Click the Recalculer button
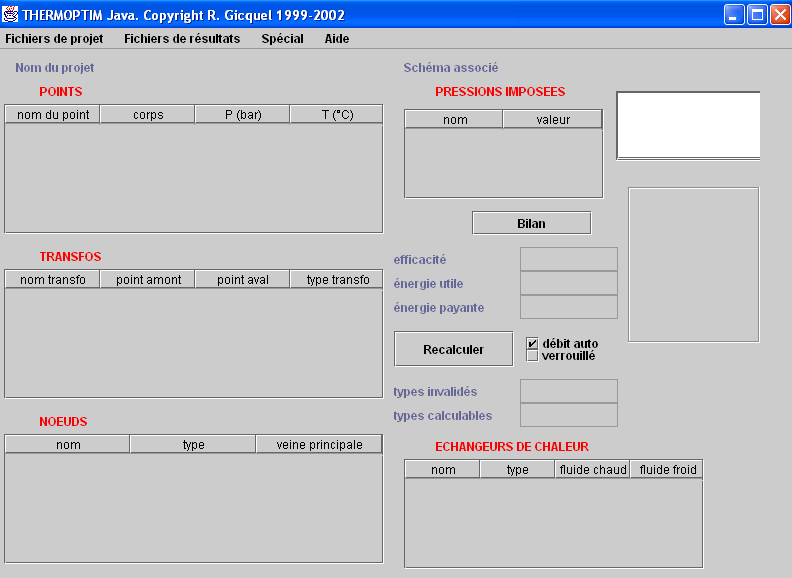The width and height of the screenshot is (792, 578). [x=454, y=349]
